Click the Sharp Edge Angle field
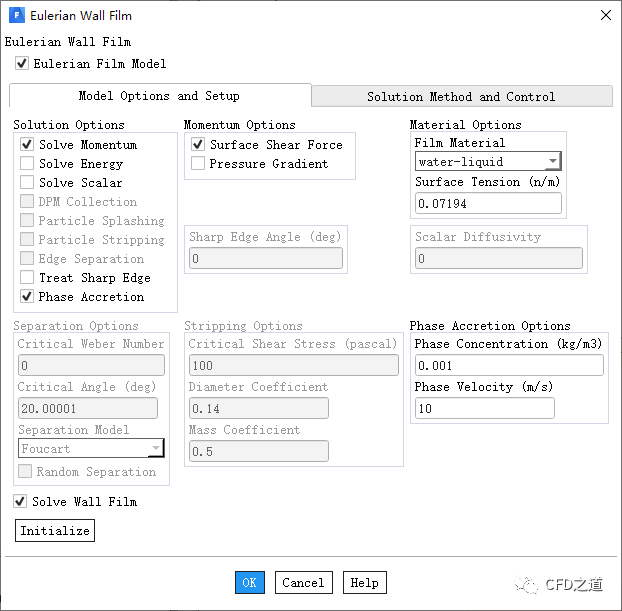 coord(266,258)
